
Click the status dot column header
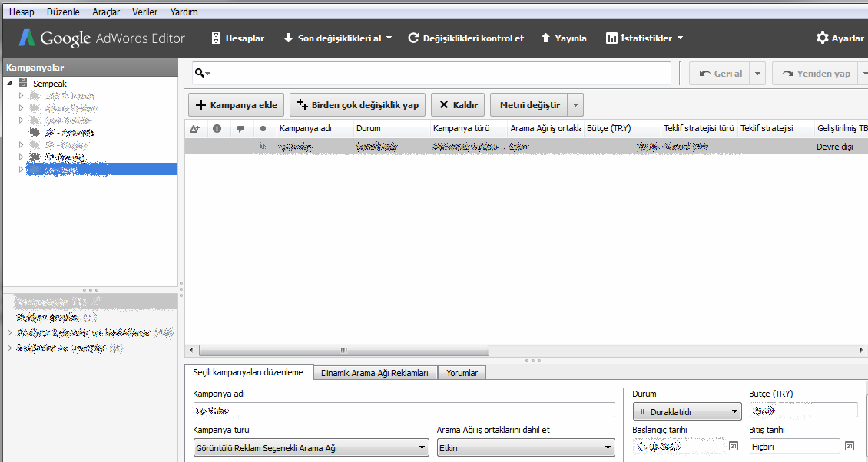click(263, 129)
